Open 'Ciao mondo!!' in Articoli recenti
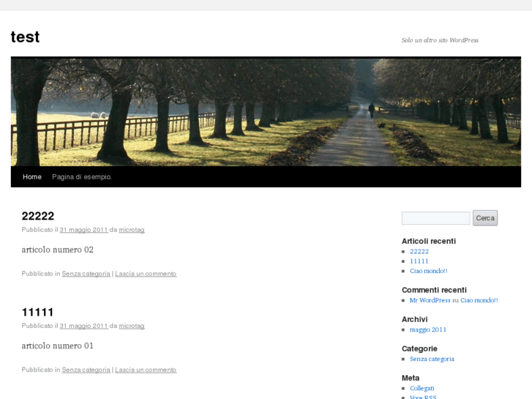This screenshot has width=532, height=399. [429, 271]
